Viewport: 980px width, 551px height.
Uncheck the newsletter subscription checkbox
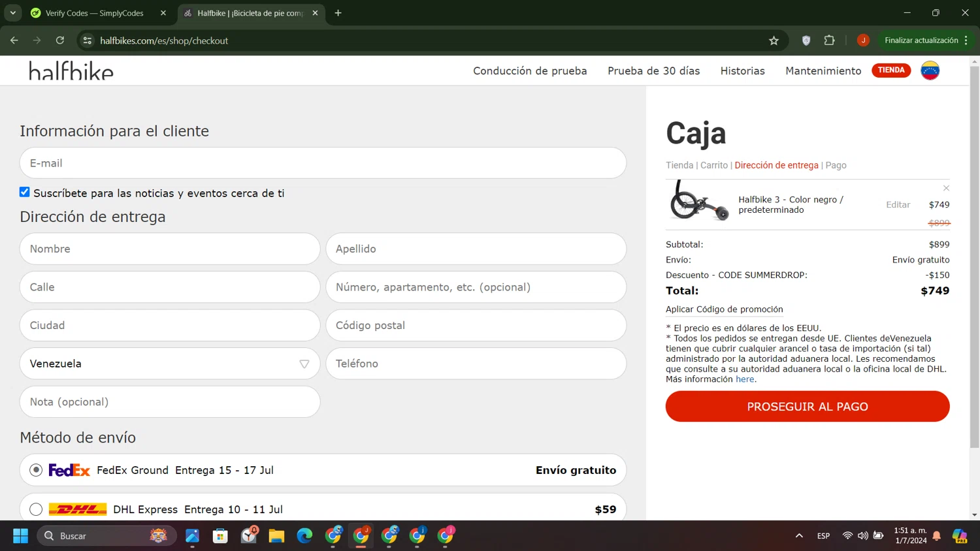[x=25, y=192]
